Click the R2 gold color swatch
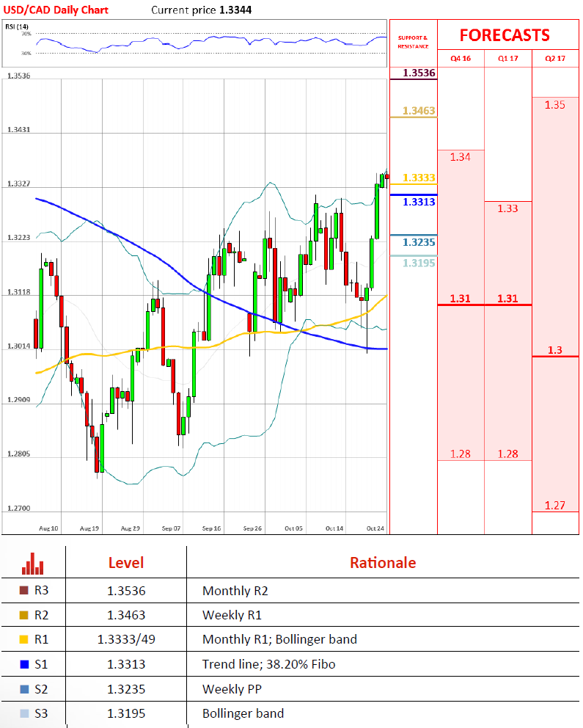This screenshot has height=728, width=583. coord(24,615)
